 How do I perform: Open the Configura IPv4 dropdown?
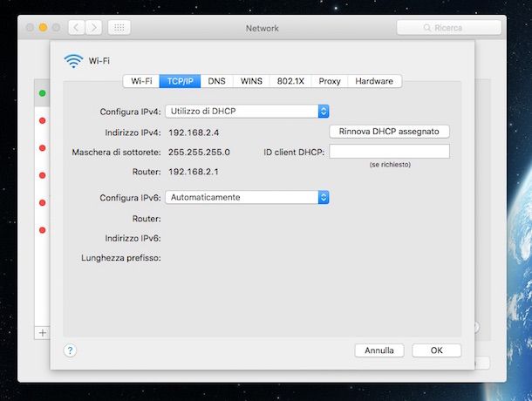247,112
